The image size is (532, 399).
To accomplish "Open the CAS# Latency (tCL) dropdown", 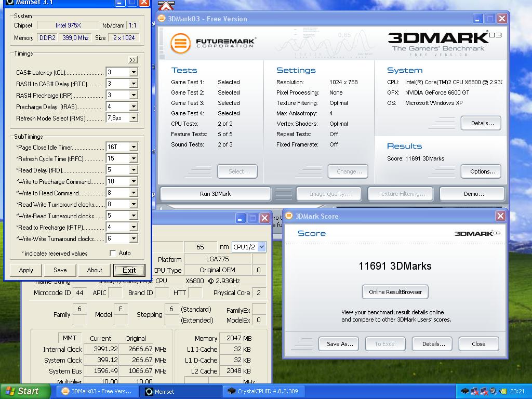I will (x=134, y=72).
